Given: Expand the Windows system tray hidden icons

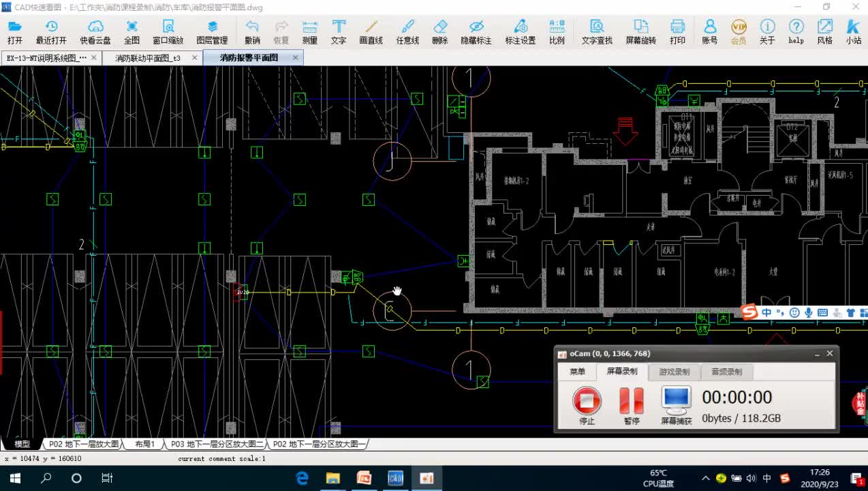Looking at the screenshot, I should tap(706, 478).
